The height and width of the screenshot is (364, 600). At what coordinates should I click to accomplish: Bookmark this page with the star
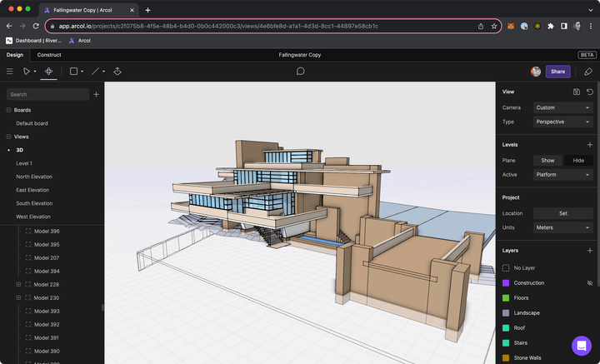coord(494,26)
